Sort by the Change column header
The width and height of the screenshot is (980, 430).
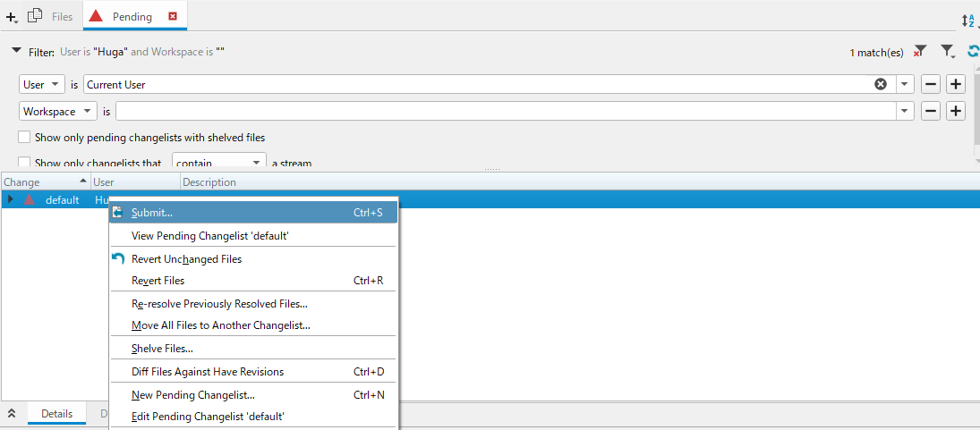pyautogui.click(x=46, y=182)
